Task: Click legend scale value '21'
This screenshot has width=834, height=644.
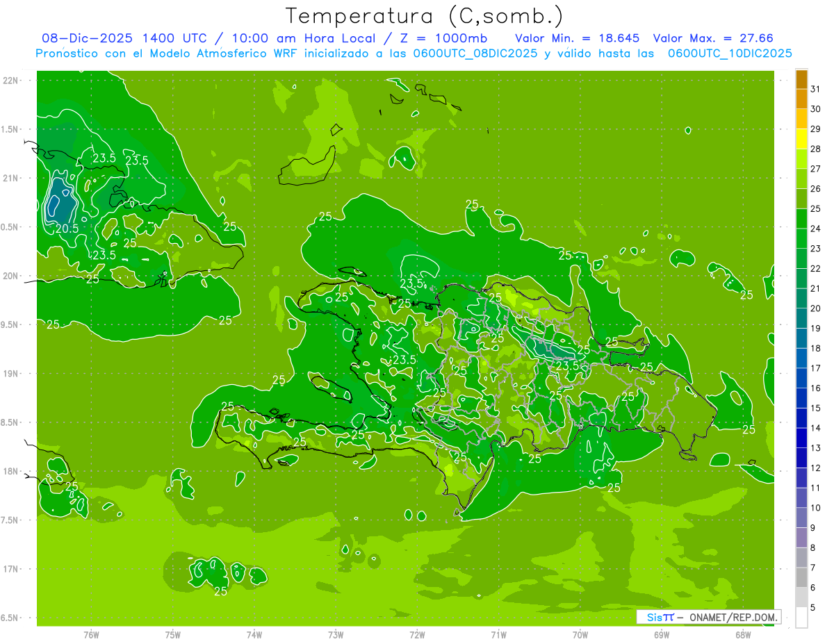Action: pyautogui.click(x=816, y=288)
